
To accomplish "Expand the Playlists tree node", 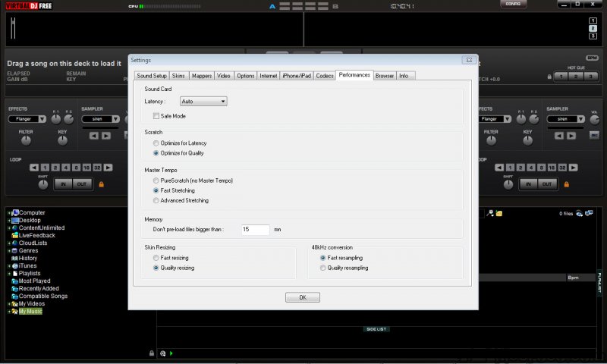I will (x=9, y=274).
